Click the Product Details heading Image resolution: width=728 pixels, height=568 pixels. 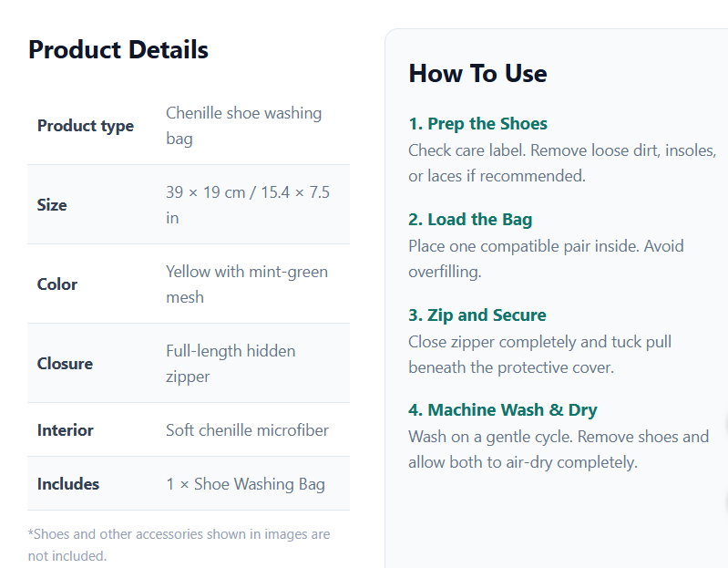click(118, 50)
